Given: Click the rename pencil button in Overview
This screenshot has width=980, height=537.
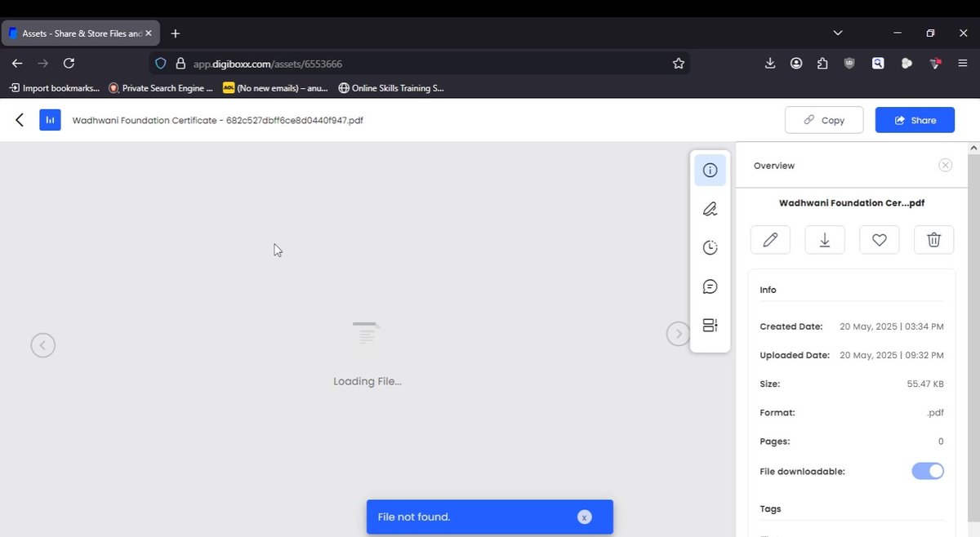Looking at the screenshot, I should coord(770,240).
